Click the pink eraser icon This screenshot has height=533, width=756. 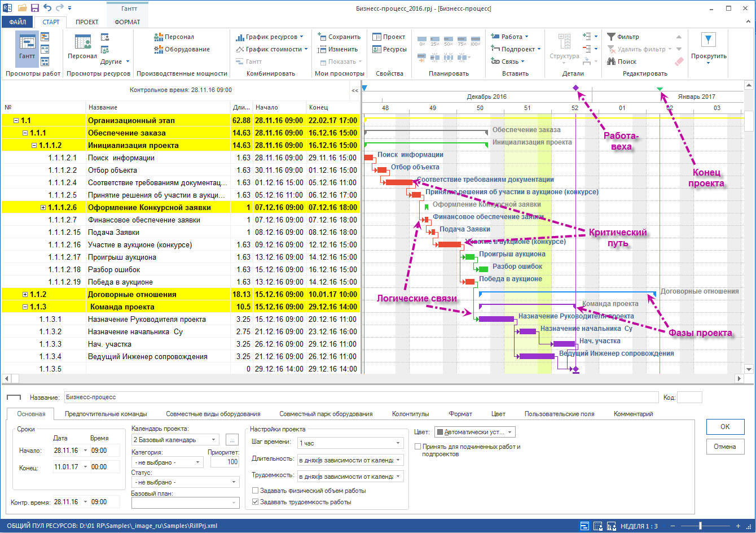click(679, 62)
